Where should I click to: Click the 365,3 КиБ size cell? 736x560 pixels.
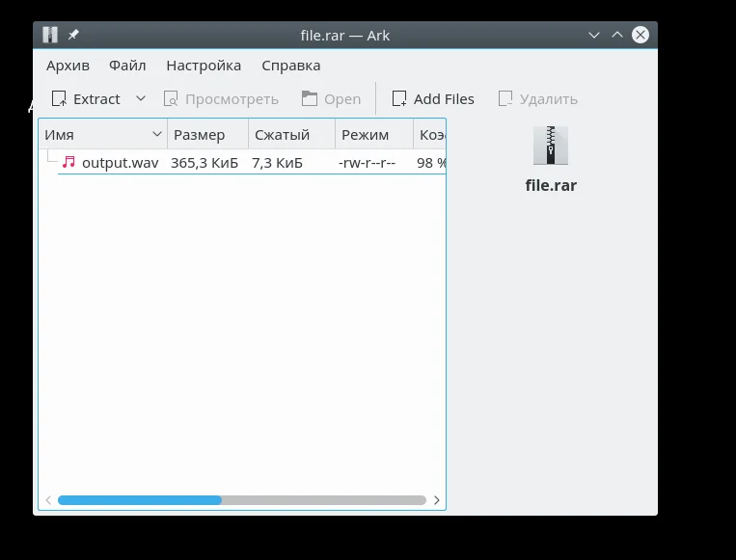pos(204,163)
